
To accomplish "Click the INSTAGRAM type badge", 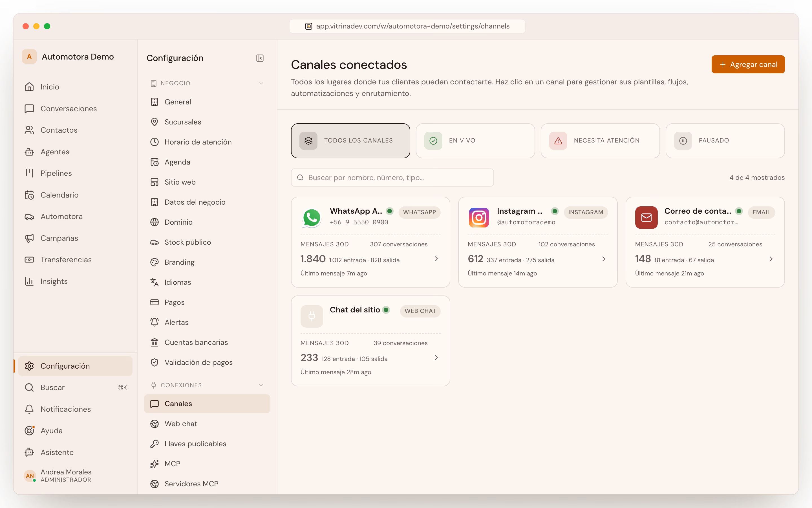I will [586, 212].
